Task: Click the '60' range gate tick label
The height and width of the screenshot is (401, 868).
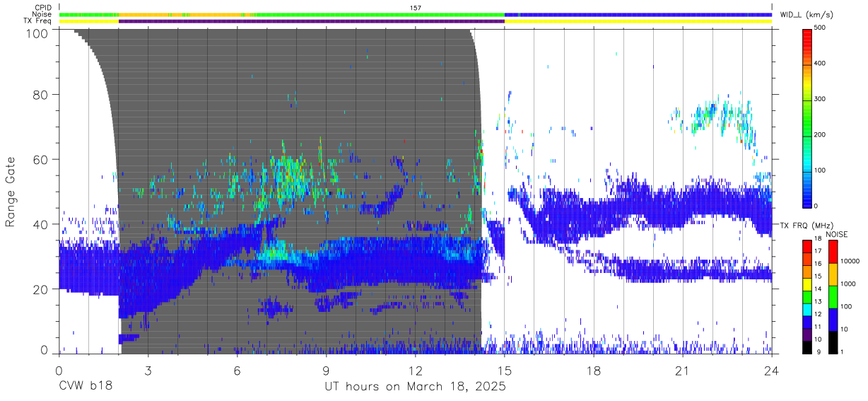Action: point(42,160)
